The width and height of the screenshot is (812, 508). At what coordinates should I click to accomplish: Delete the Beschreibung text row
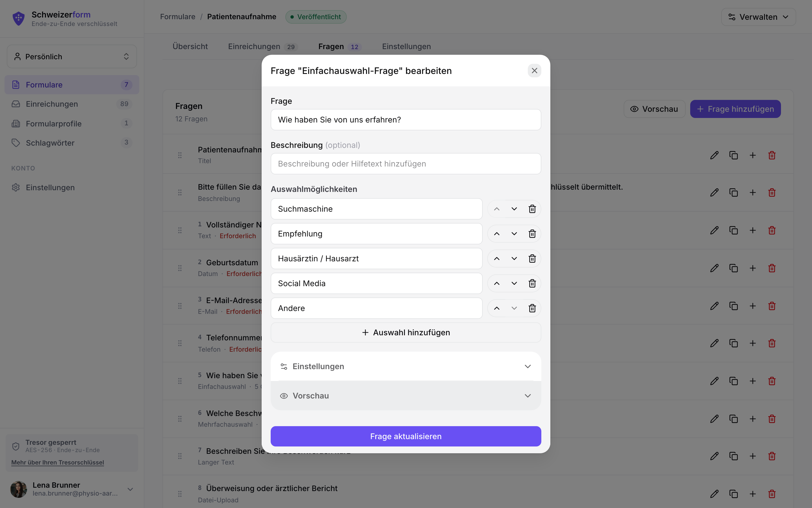[772, 192]
